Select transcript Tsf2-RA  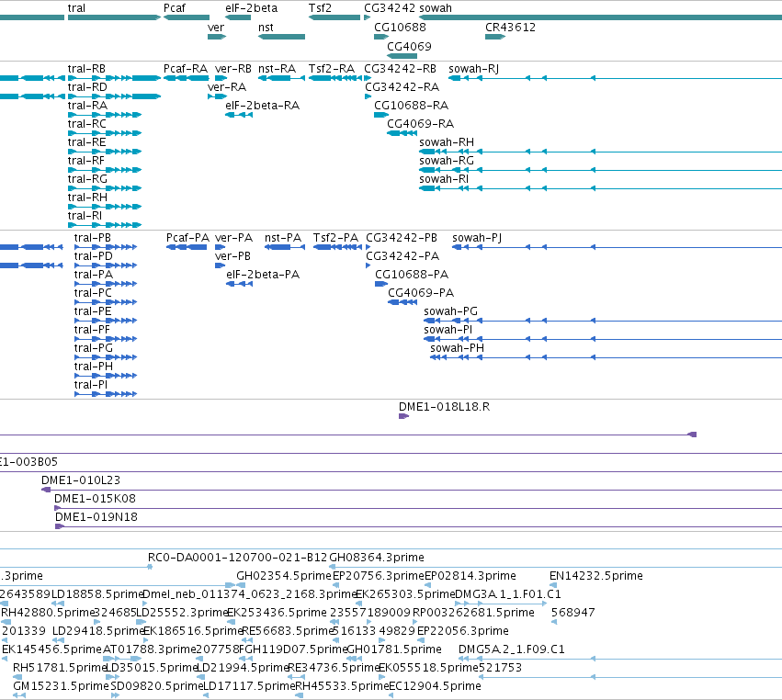pos(332,69)
